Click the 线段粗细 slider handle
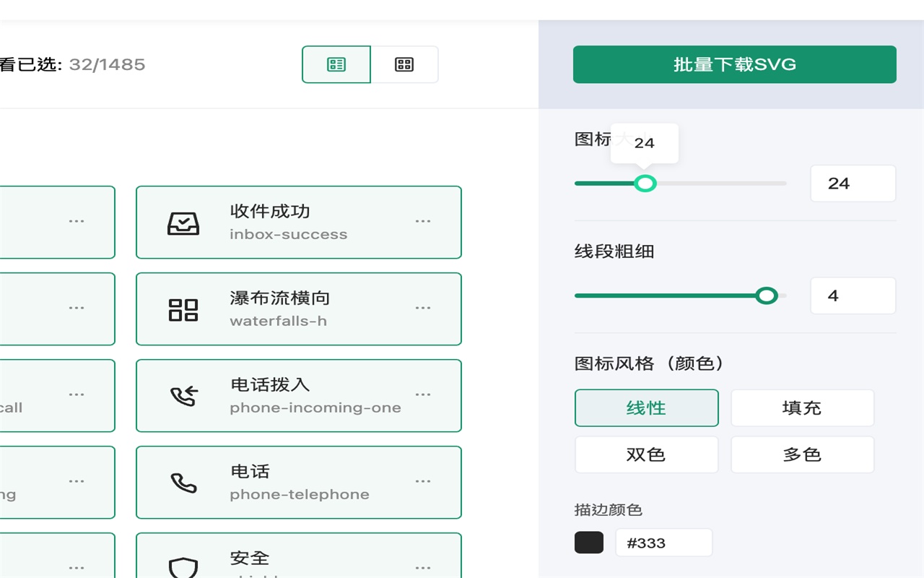This screenshot has width=924, height=578. tap(767, 296)
